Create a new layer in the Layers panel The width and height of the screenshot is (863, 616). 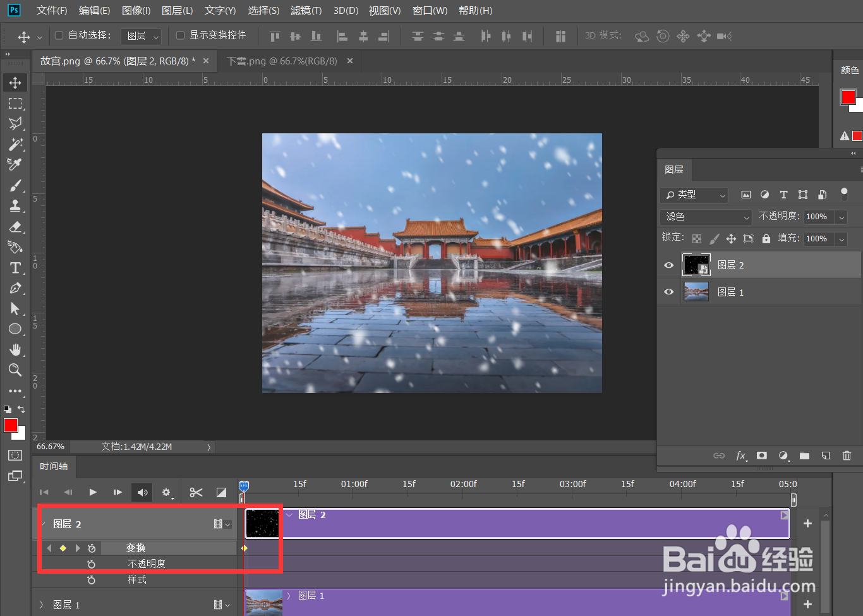pyautogui.click(x=825, y=456)
